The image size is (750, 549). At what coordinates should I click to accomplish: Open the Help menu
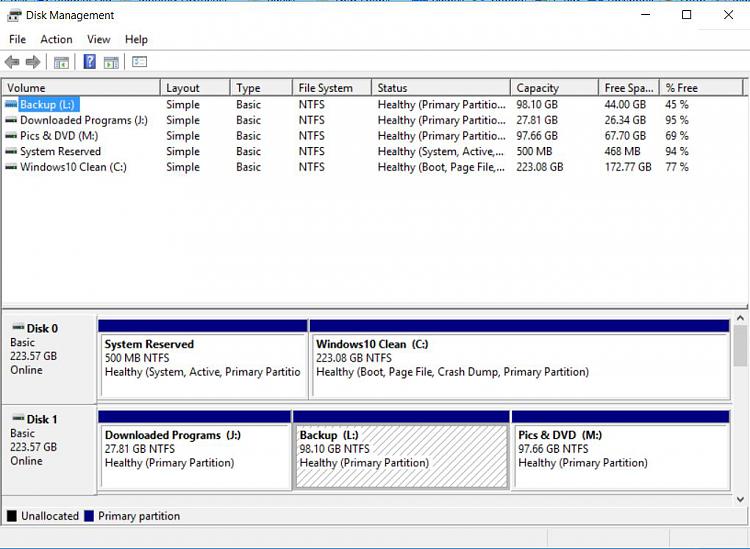(x=136, y=39)
